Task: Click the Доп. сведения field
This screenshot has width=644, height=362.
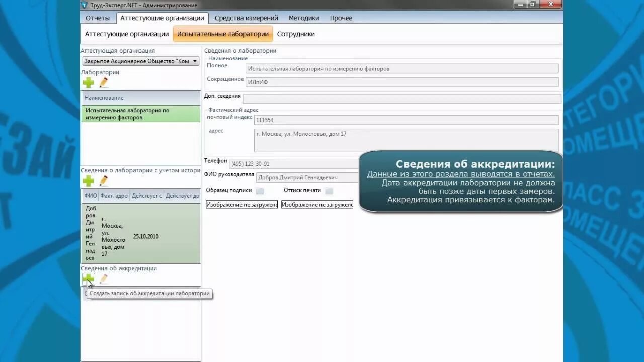Action: pos(402,99)
